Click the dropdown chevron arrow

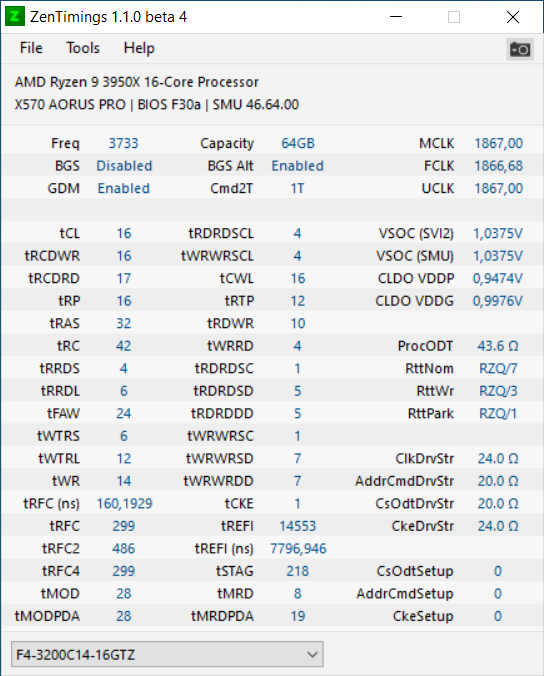pyautogui.click(x=313, y=655)
